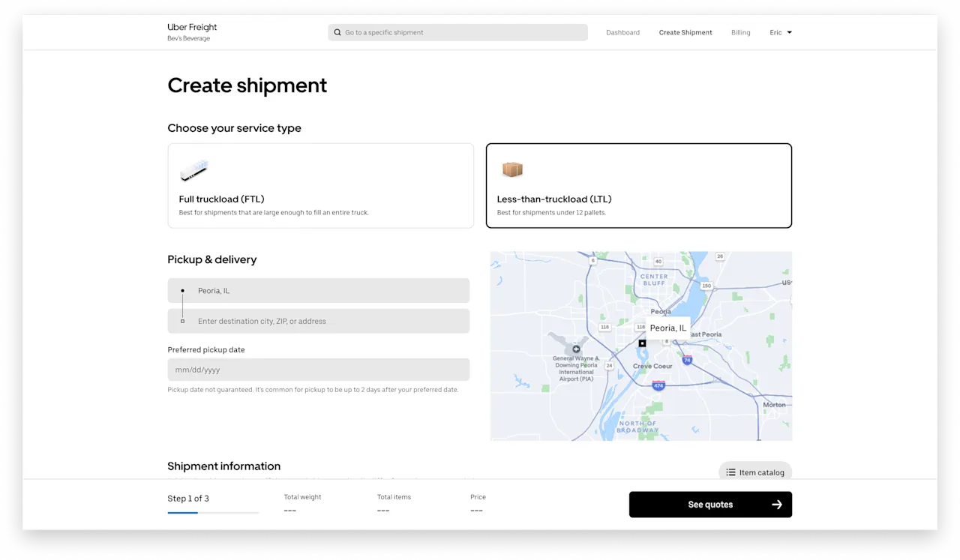The width and height of the screenshot is (960, 560).
Task: Click the origin dot beside the Peoria field
Action: click(182, 290)
